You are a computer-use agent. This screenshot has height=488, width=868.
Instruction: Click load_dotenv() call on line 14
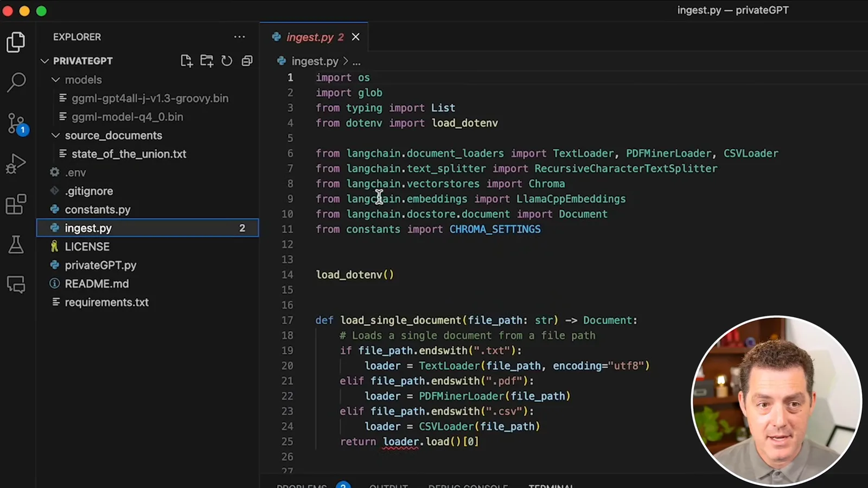(355, 275)
